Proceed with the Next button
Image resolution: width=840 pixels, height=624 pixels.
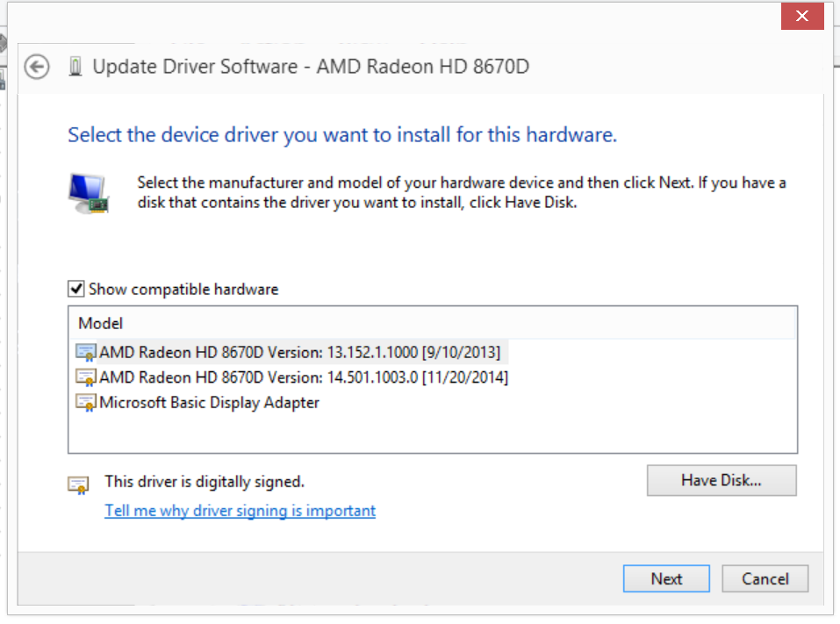(x=666, y=578)
